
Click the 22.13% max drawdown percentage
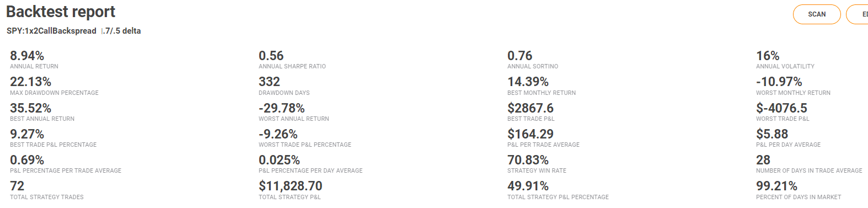30,82
